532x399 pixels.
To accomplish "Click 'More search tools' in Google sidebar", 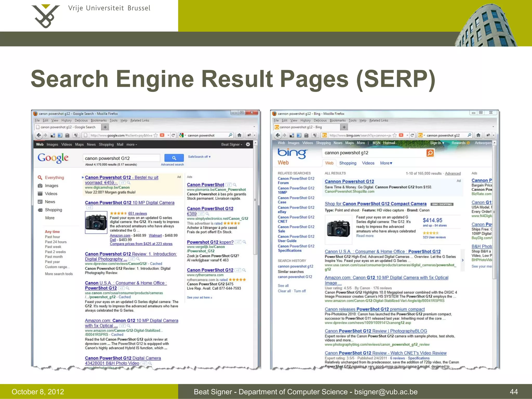I will 59,274.
